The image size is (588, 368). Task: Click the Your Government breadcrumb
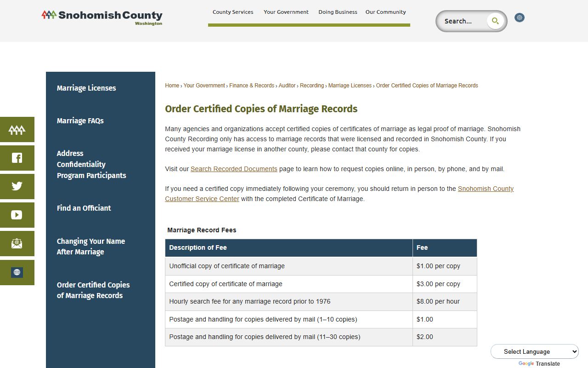[204, 86]
